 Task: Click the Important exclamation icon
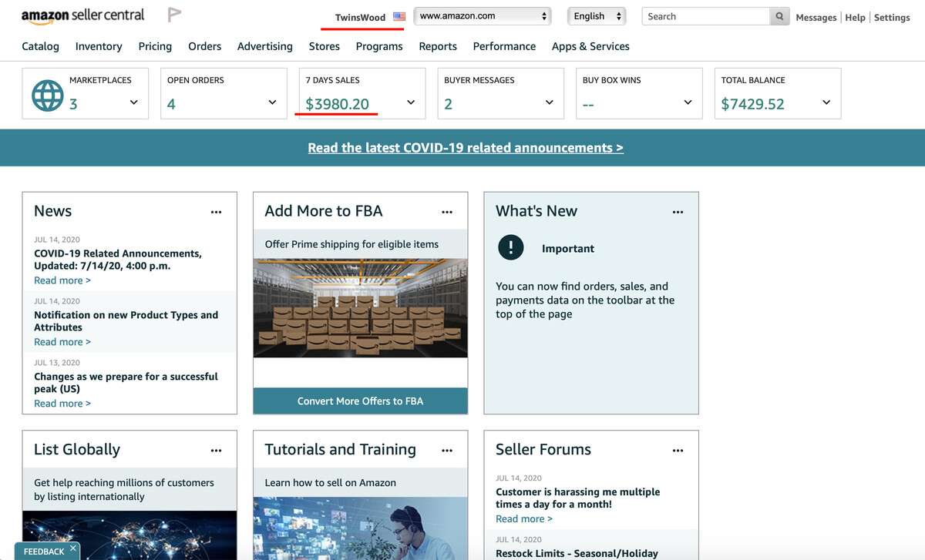pos(510,247)
